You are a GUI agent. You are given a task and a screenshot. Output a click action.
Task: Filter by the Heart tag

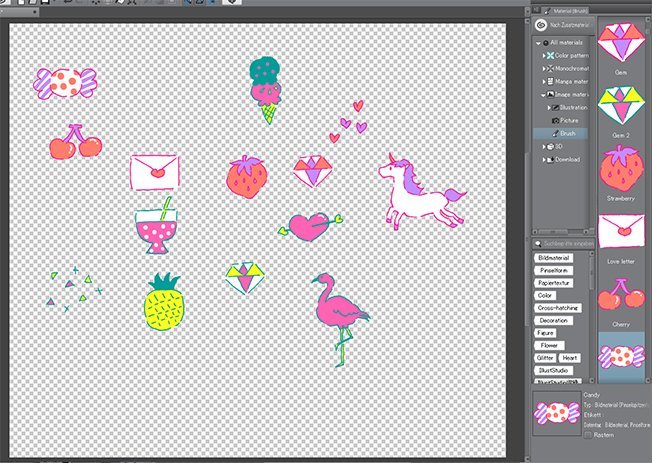pos(570,358)
